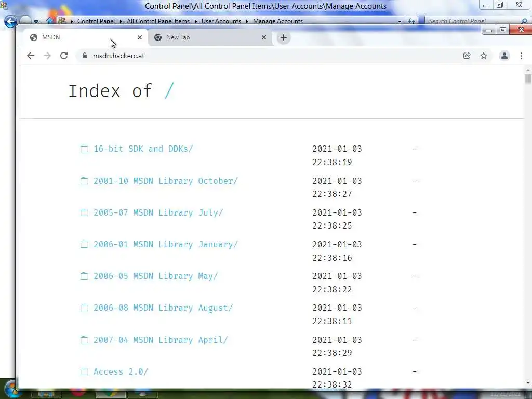Select timestamp 2021-01-03 22:38:29

point(337,347)
